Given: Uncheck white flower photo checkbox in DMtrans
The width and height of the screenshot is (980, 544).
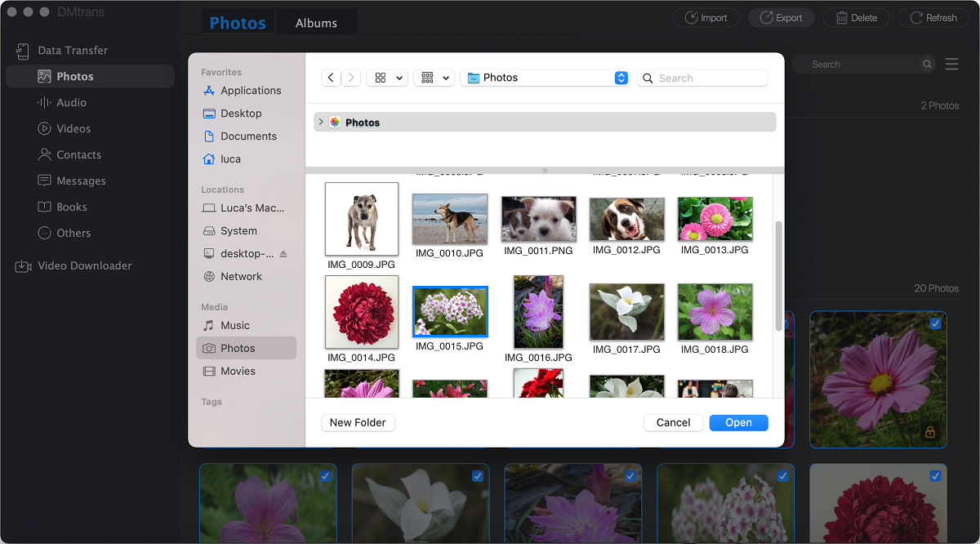Looking at the screenshot, I should coord(478,476).
